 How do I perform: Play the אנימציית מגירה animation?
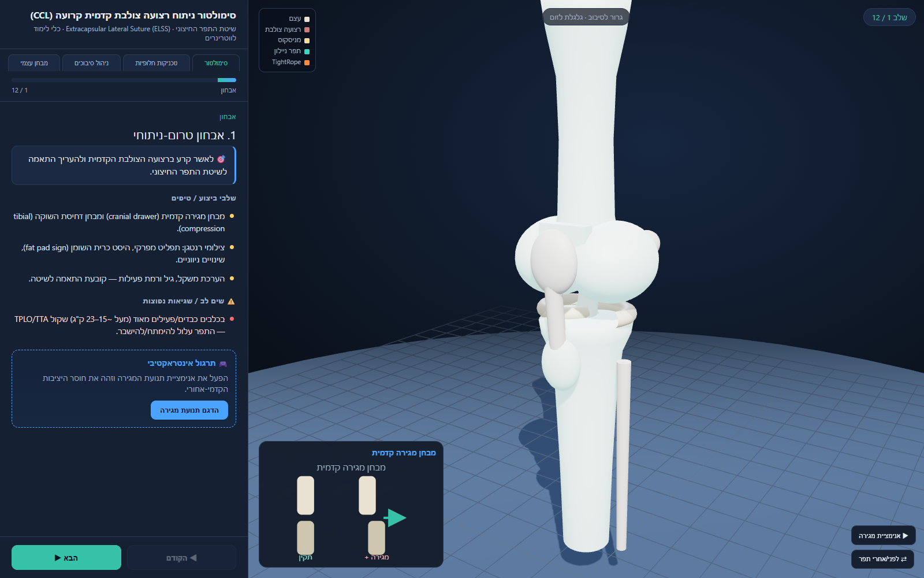click(x=883, y=536)
